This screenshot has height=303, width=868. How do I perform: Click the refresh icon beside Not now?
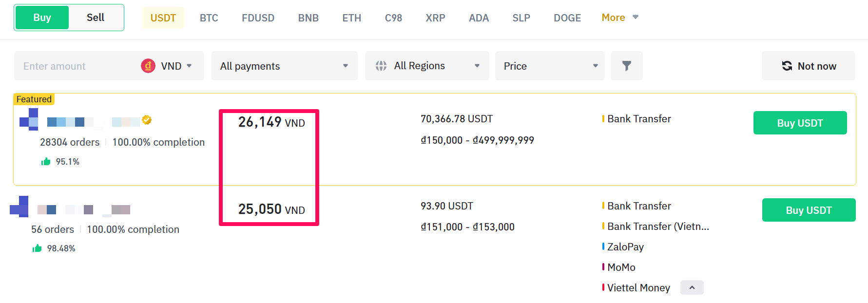tap(787, 66)
